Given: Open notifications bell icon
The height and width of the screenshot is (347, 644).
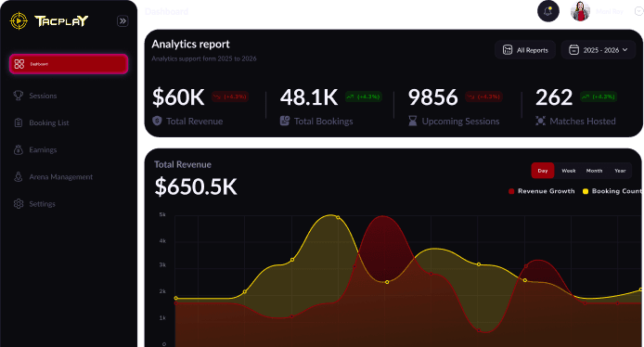Looking at the screenshot, I should 547,11.
